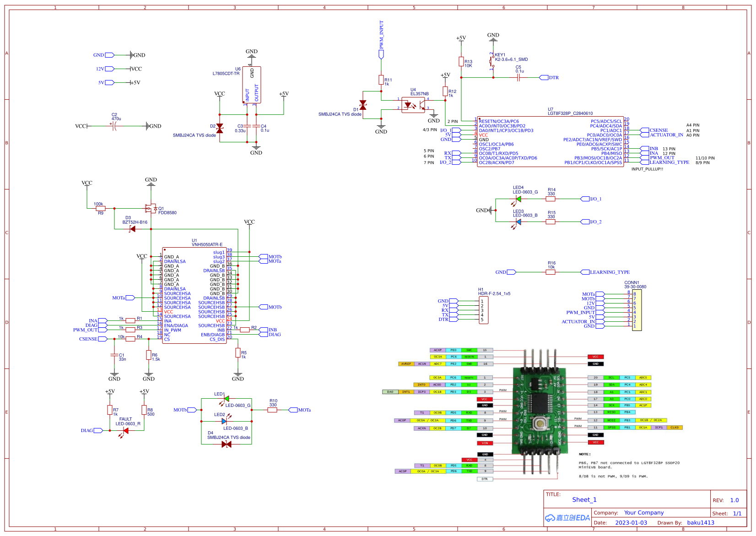Viewport: 756px width, 536px height.
Task: Select the L7805CDT-TR voltage regulator U6
Action: 252,85
